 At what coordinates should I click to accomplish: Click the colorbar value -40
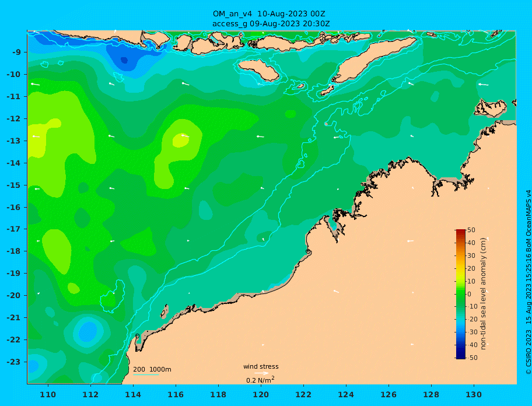472,345
